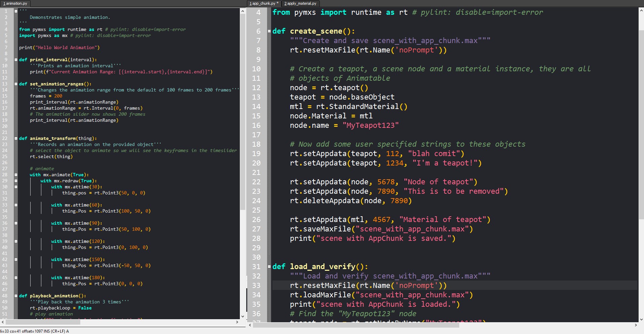644x334 pixels.
Task: Collapse the playback_animation function fold
Action: (x=15, y=296)
